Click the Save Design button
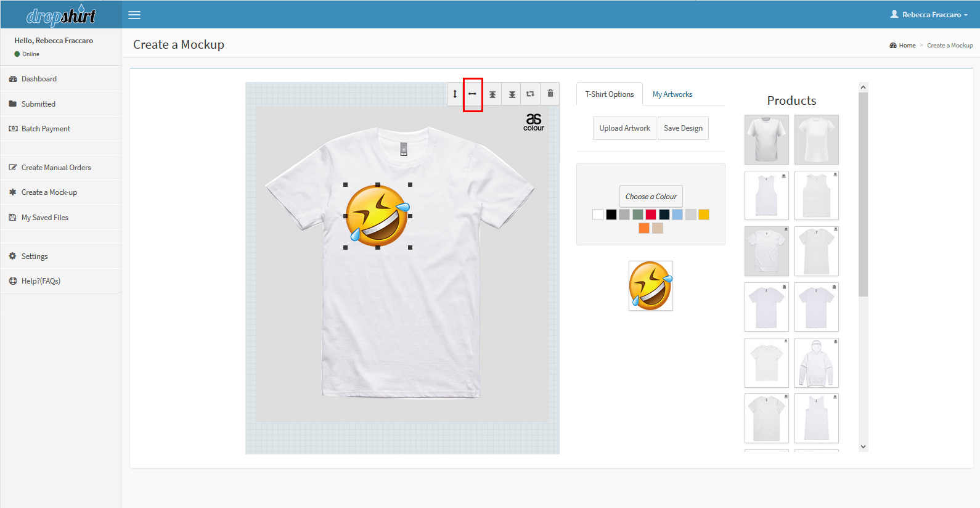980x508 pixels. (x=683, y=128)
